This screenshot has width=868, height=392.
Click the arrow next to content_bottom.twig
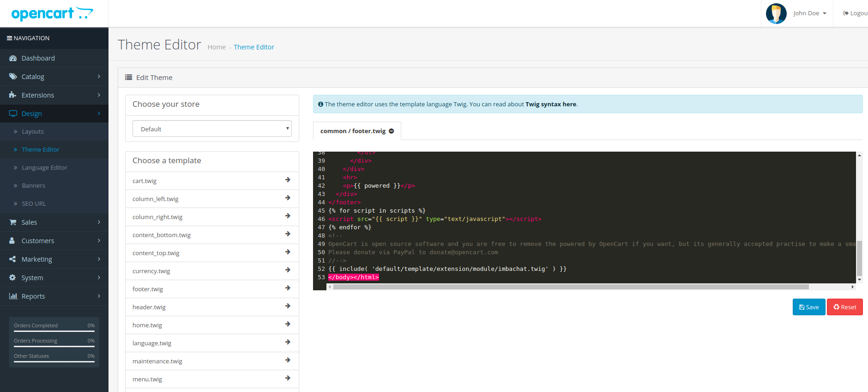288,234
